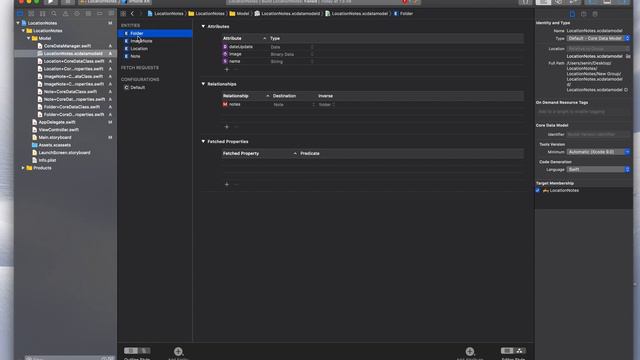This screenshot has width=640, height=360.
Task: Collapse the Relationships section triangle
Action: (x=203, y=84)
